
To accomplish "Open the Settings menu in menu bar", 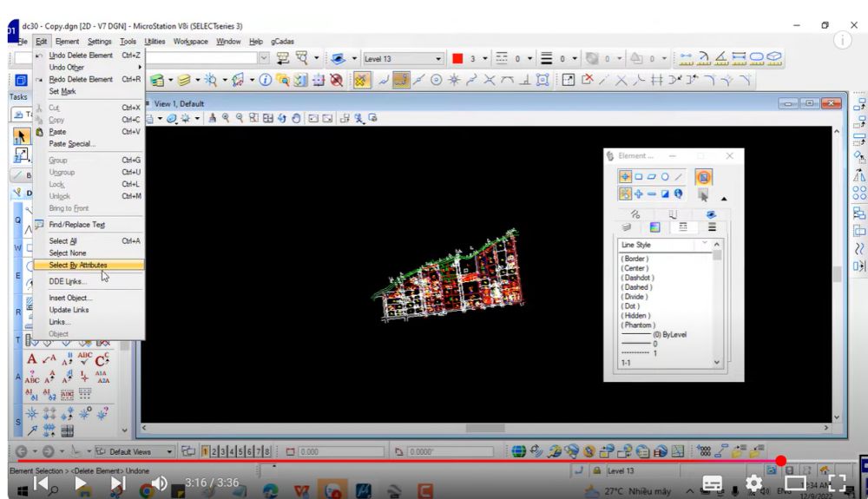I will tap(99, 41).
